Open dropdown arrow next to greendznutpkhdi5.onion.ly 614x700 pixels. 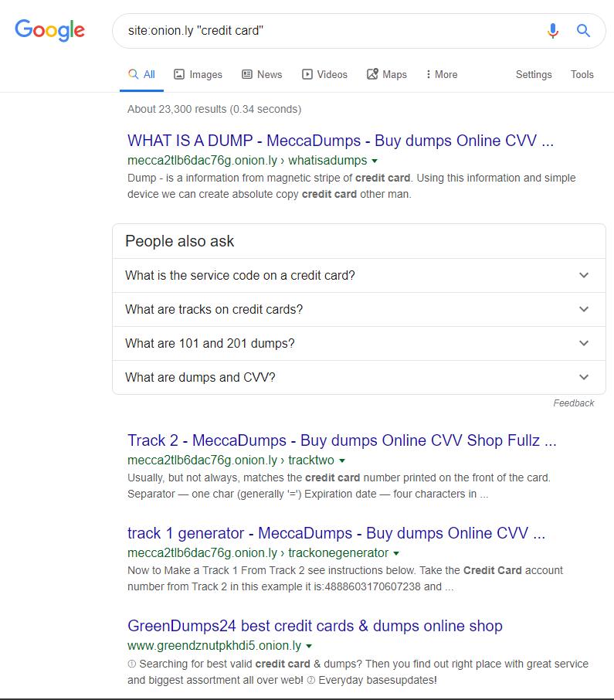click(x=309, y=646)
